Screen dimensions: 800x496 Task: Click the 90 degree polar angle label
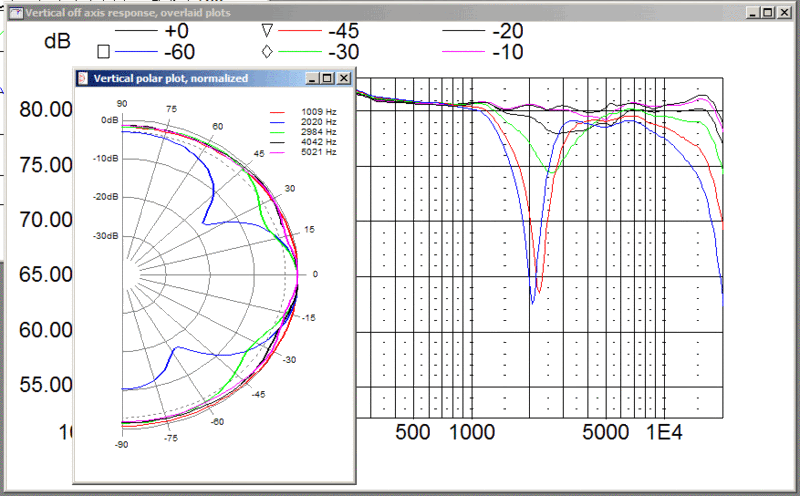click(x=121, y=104)
